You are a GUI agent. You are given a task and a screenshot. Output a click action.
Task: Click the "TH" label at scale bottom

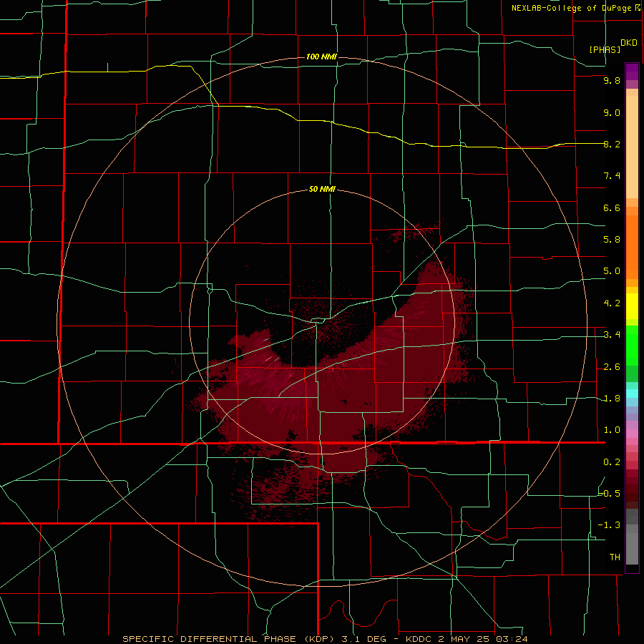click(615, 557)
